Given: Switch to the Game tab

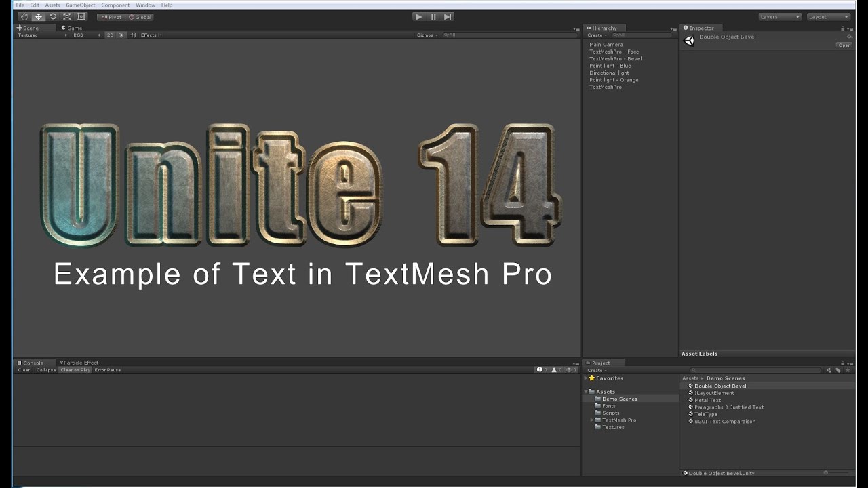Looking at the screenshot, I should 72,28.
